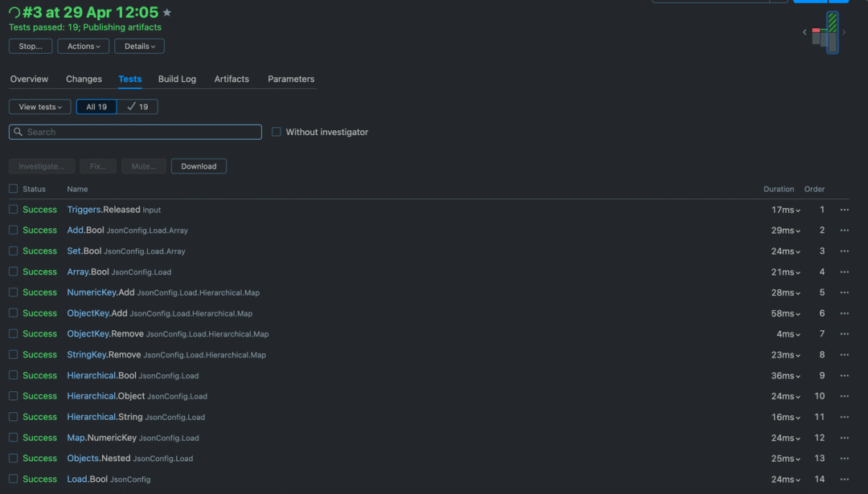Open the NumericKey.Add test link

[100, 292]
